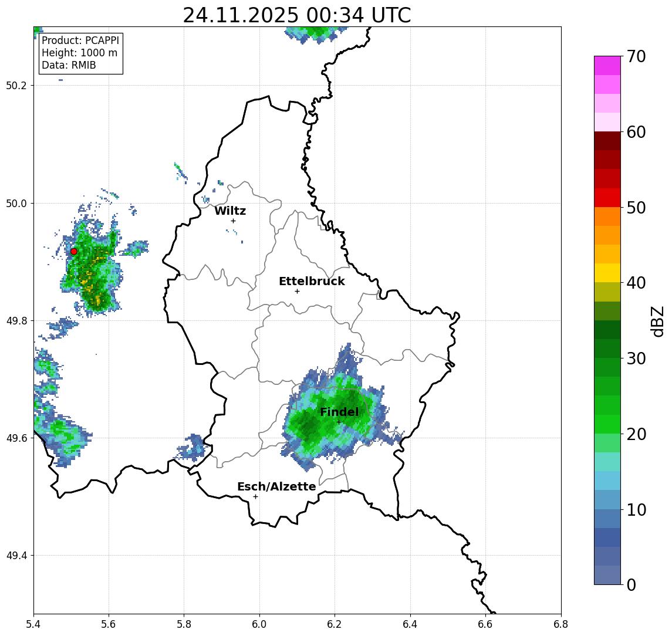672x636 pixels.
Task: Click the Product: PCAPPI text
Action: pyautogui.click(x=80, y=40)
